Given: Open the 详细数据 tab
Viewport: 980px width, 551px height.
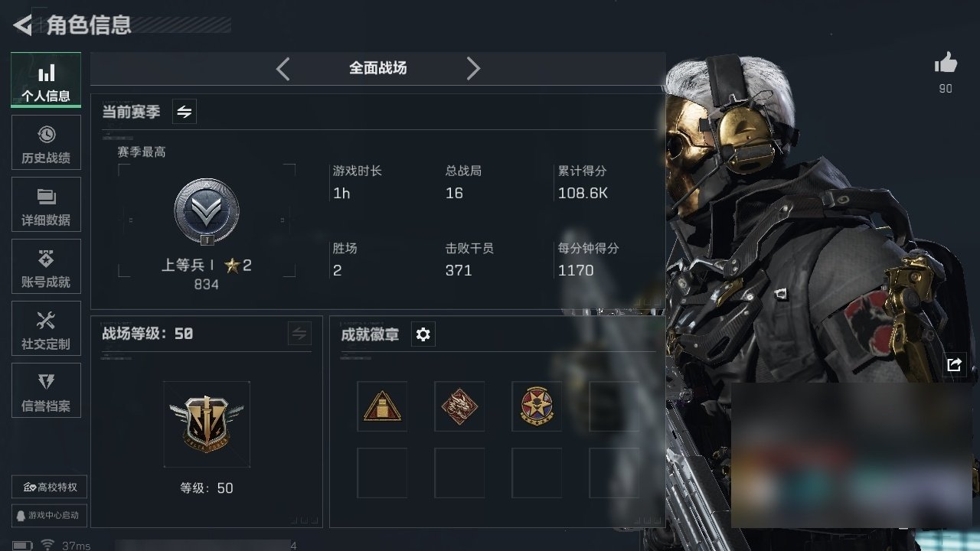Looking at the screenshot, I should point(46,205).
